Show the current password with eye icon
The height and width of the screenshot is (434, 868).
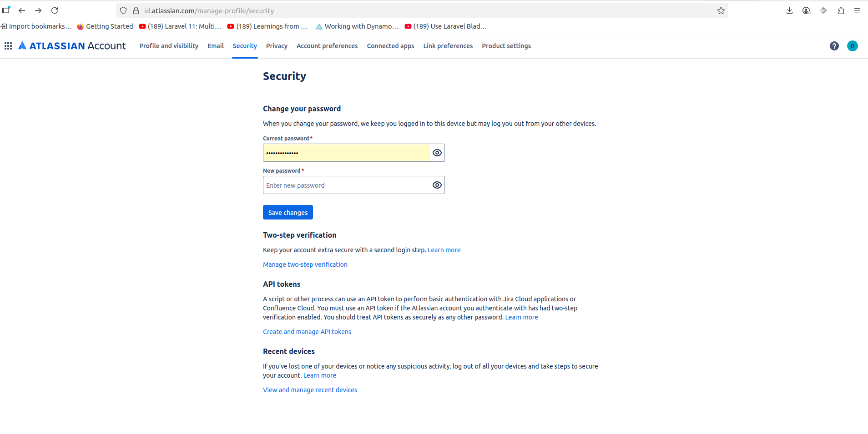coord(437,153)
